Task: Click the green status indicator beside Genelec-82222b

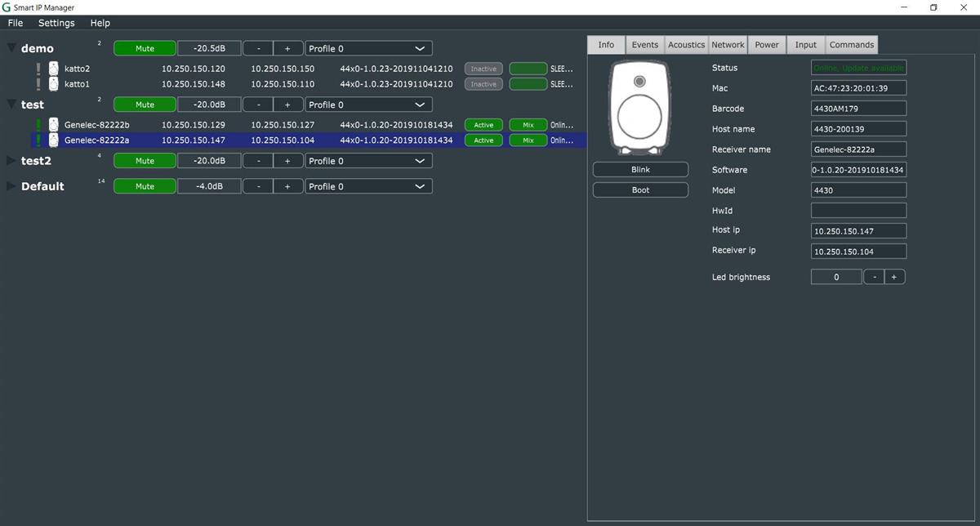Action: click(38, 125)
